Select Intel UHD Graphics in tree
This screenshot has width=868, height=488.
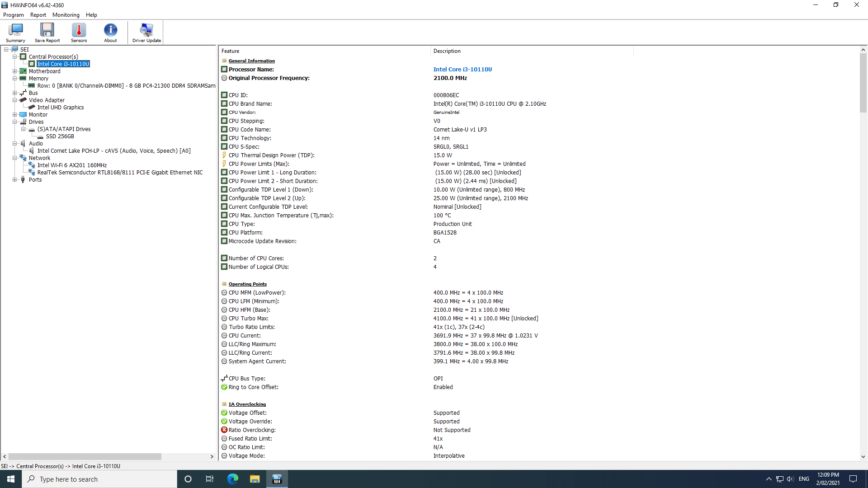pyautogui.click(x=61, y=108)
